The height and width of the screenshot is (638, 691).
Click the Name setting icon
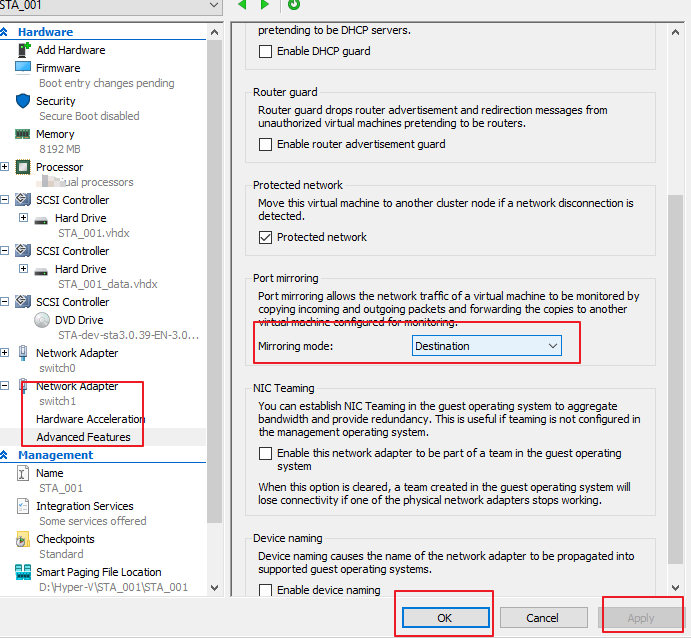(22, 473)
